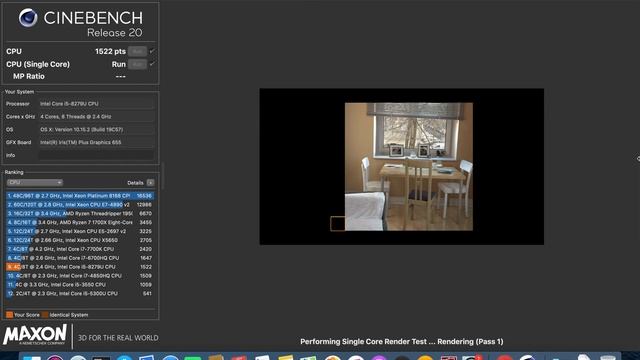Click the MP Ratio value dashes
Image resolution: width=640 pixels, height=360 pixels.
pyautogui.click(x=120, y=76)
